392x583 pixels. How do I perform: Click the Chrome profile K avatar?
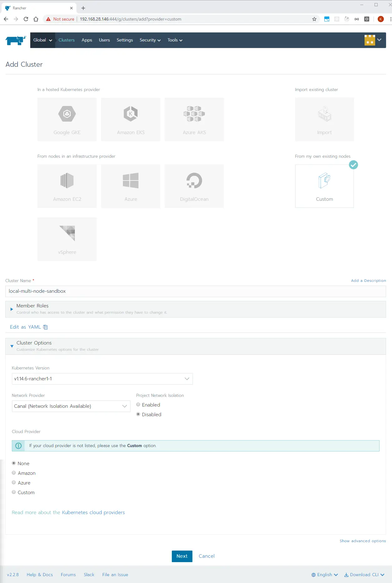coord(381,19)
